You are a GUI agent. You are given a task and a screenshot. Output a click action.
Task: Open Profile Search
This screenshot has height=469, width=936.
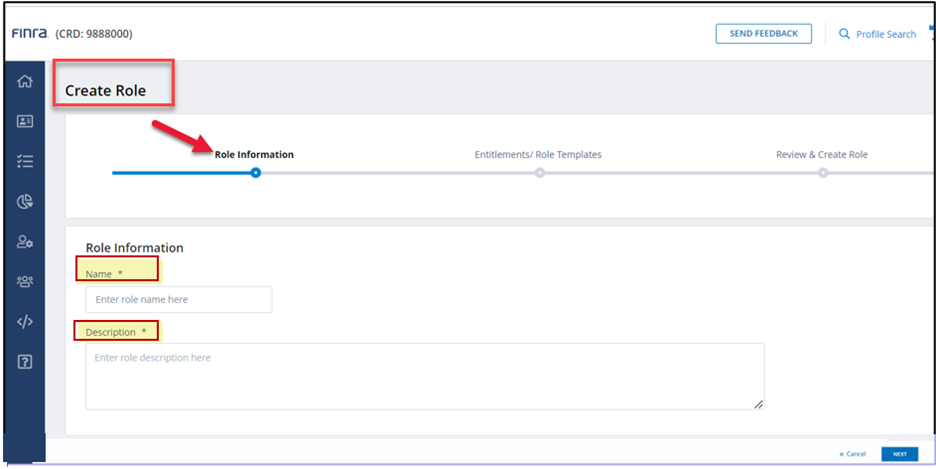point(877,34)
